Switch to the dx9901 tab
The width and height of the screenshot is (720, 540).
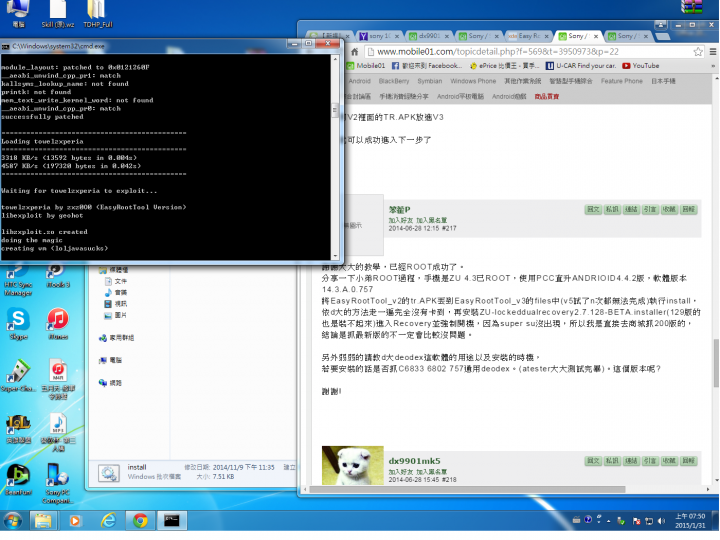pos(429,36)
